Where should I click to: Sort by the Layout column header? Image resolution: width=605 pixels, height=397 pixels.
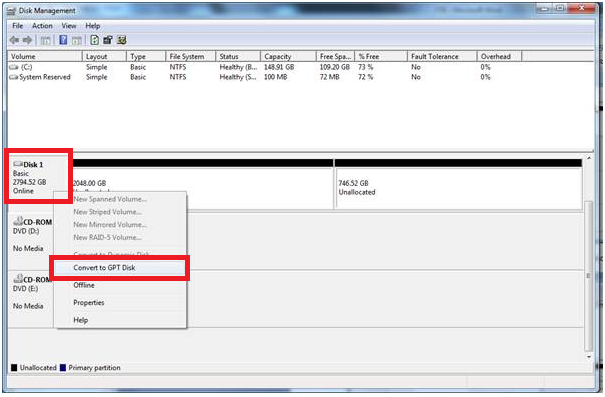(x=104, y=56)
